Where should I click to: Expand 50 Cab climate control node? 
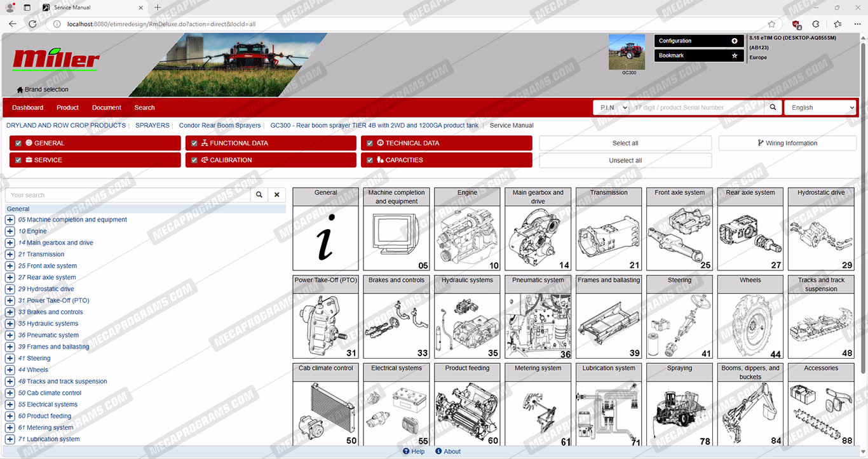point(10,393)
